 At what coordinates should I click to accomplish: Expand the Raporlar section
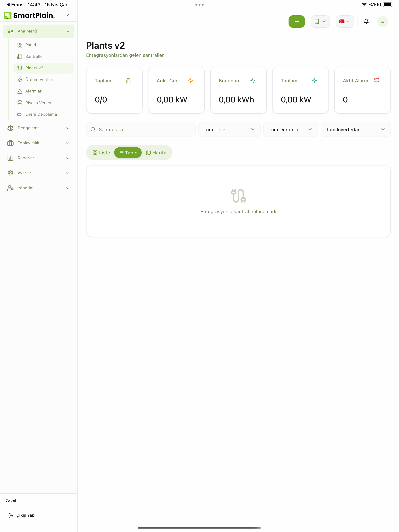click(x=39, y=158)
